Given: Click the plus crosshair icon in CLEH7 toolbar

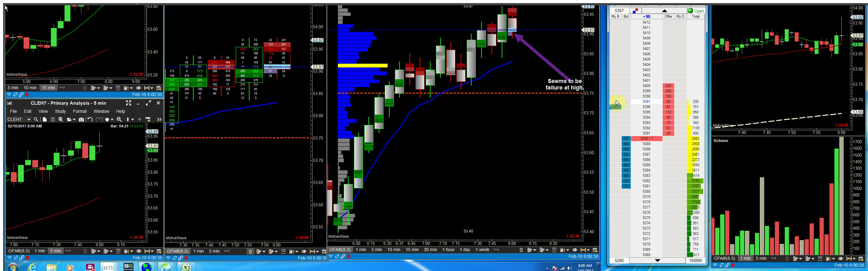Looking at the screenshot, I should tap(139, 119).
